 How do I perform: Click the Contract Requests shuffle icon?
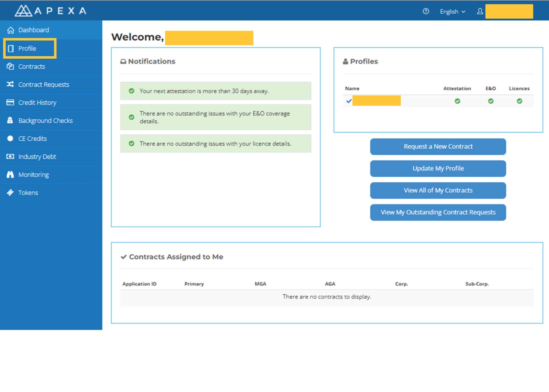coord(10,84)
